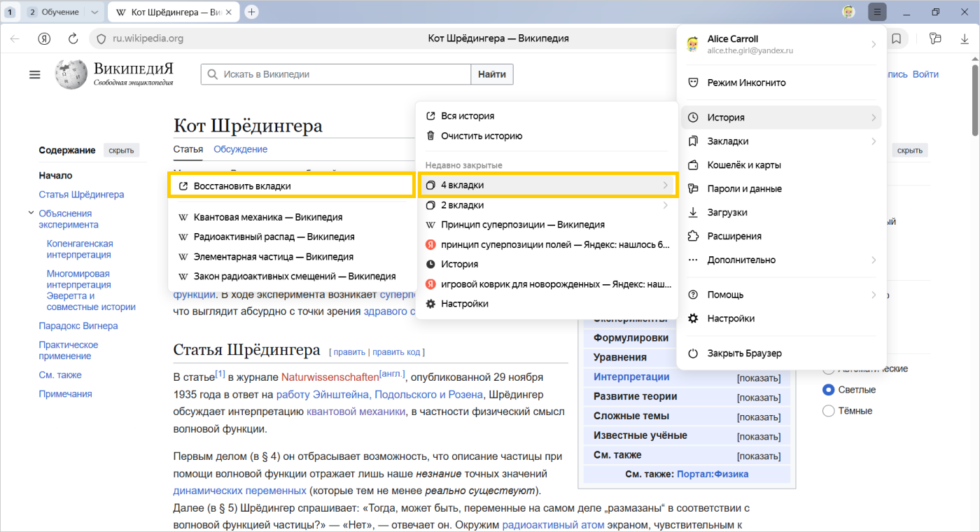Click the gear icon beside Настройки in main menu

pyautogui.click(x=693, y=318)
